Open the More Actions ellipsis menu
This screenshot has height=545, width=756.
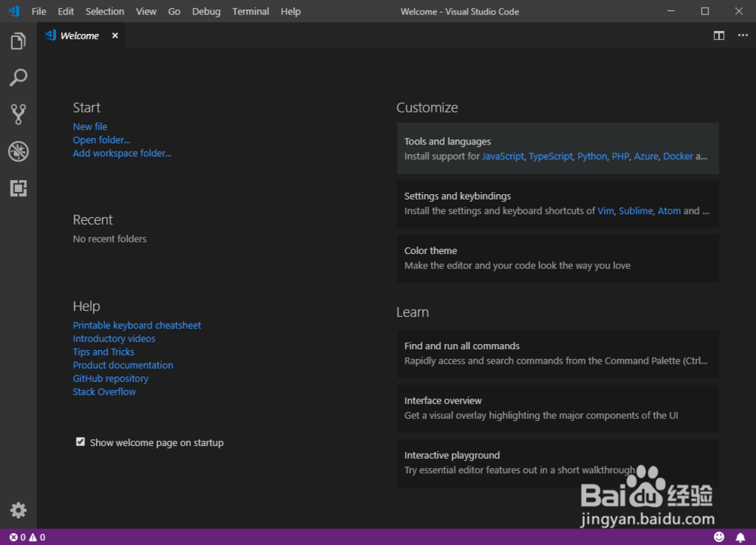[743, 36]
